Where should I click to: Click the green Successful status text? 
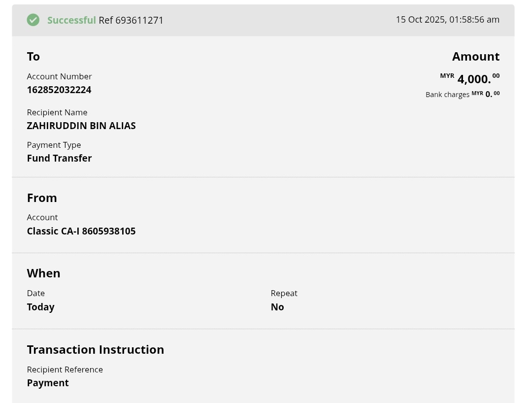[71, 20]
